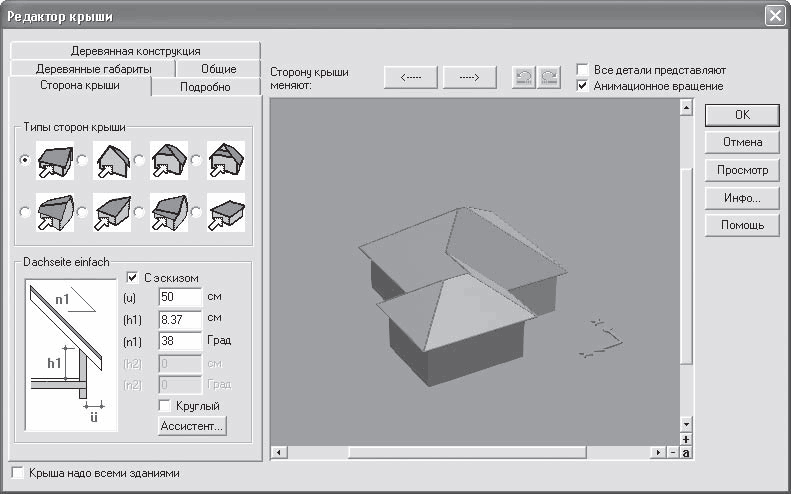Click the preview scroll down arrow
791x494 pixels.
coord(686,424)
